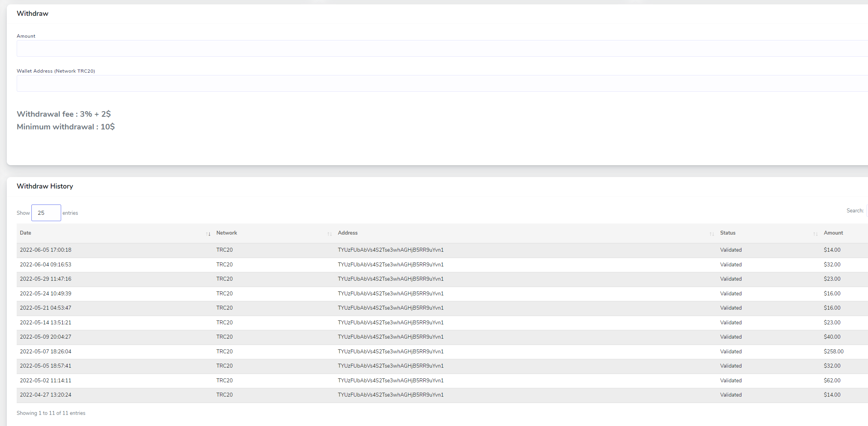This screenshot has height=426, width=868.
Task: Click the Network column header
Action: [274, 233]
